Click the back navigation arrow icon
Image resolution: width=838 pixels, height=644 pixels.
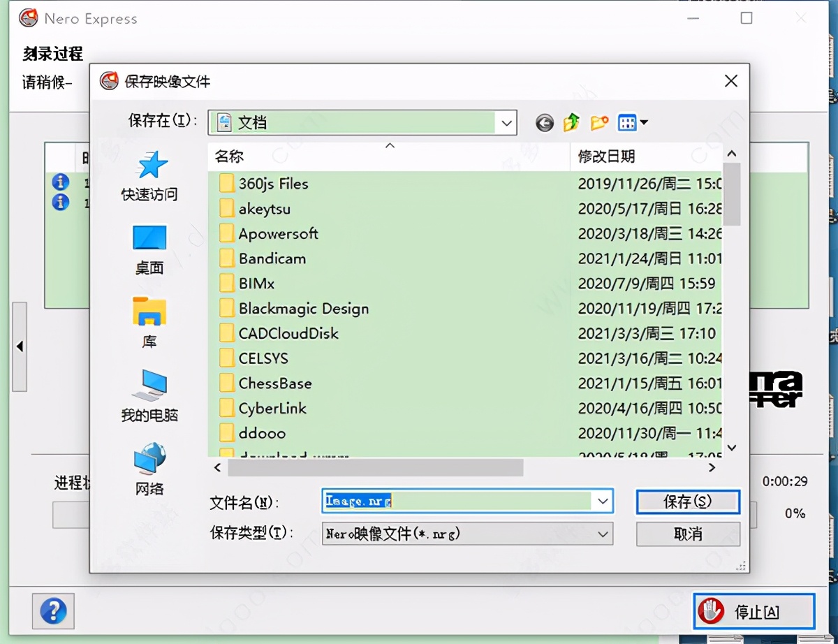tap(544, 123)
